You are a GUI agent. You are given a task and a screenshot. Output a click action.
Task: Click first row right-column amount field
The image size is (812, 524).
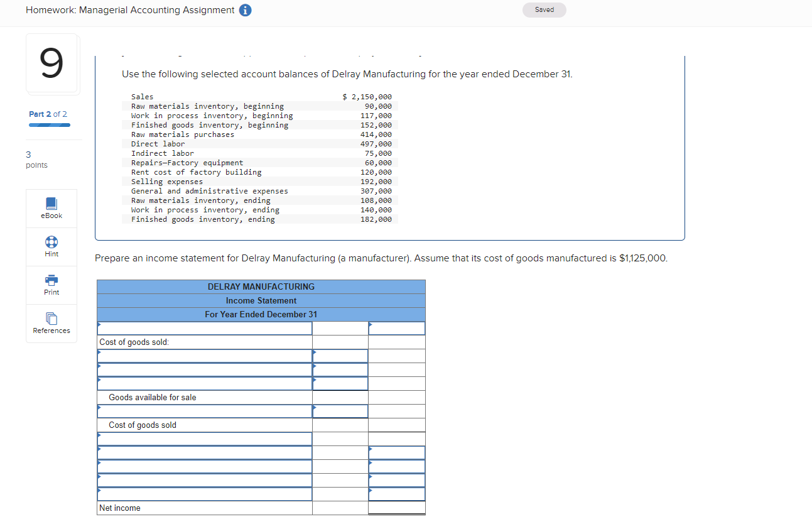pos(397,328)
